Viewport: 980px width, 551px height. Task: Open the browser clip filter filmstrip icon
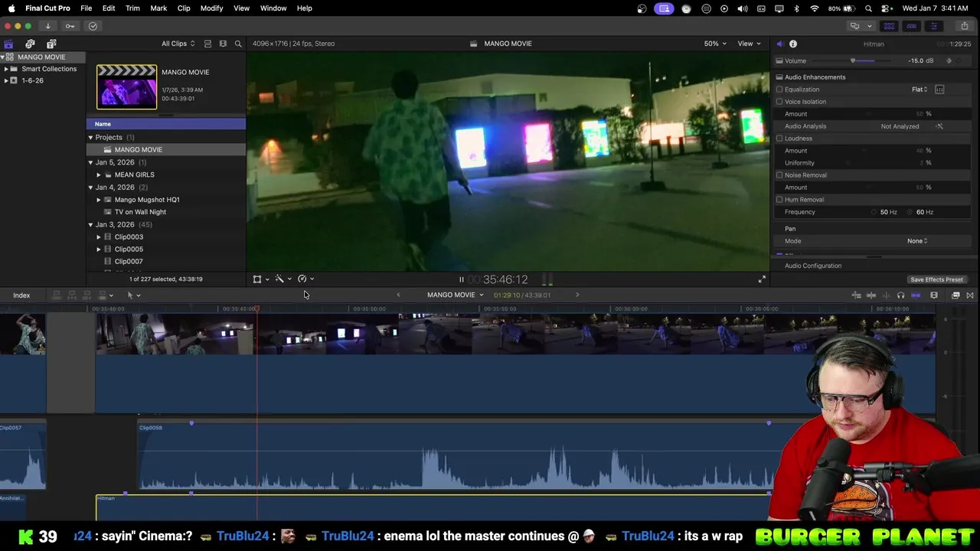(223, 44)
